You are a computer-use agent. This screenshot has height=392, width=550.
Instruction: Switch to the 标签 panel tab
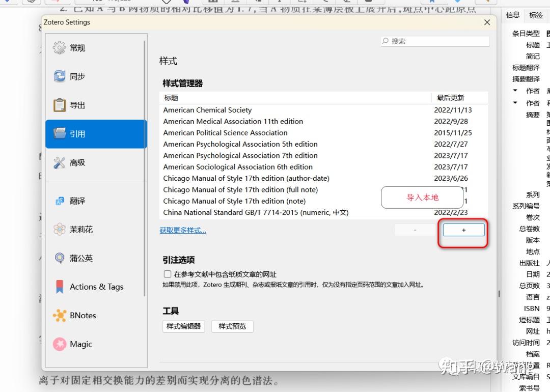coord(536,15)
